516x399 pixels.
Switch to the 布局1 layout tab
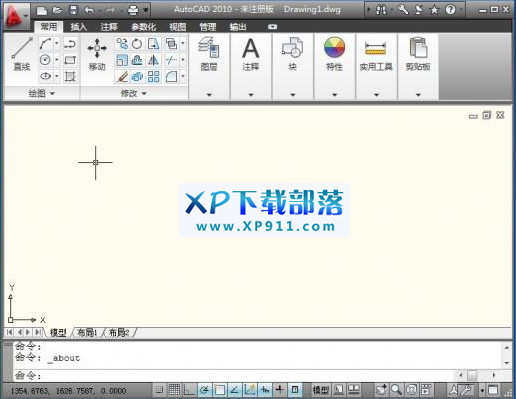coord(87,332)
